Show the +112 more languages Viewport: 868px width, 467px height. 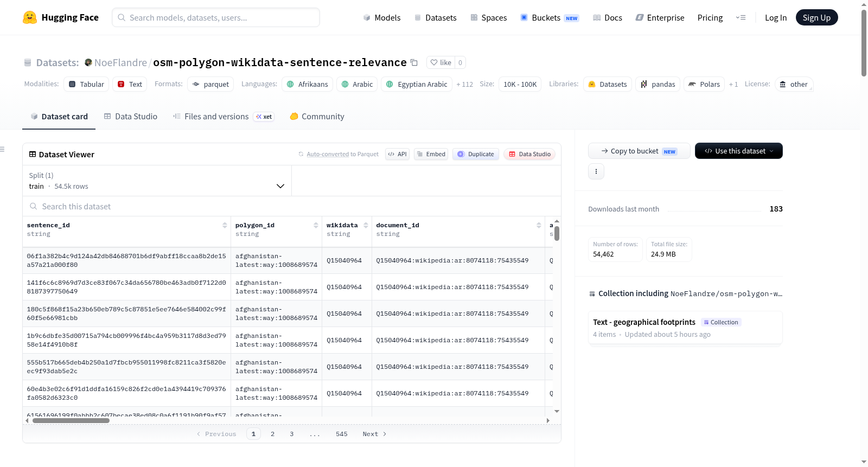pos(464,84)
